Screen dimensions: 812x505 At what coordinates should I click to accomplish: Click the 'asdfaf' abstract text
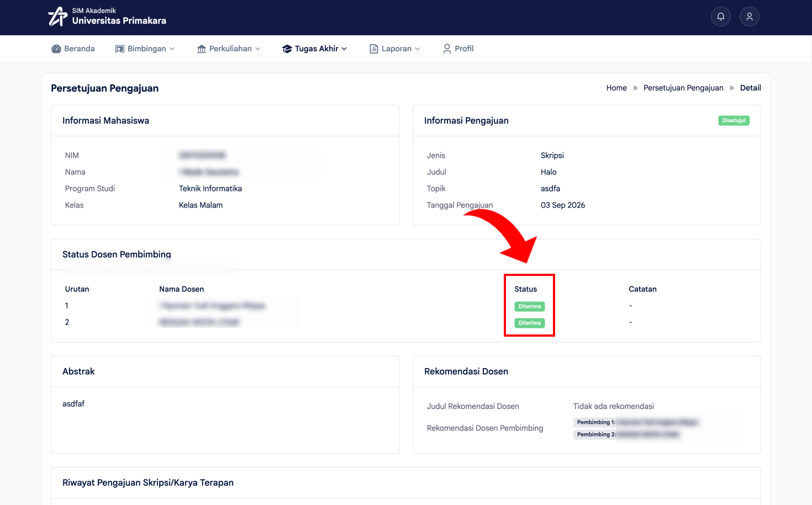(x=73, y=404)
